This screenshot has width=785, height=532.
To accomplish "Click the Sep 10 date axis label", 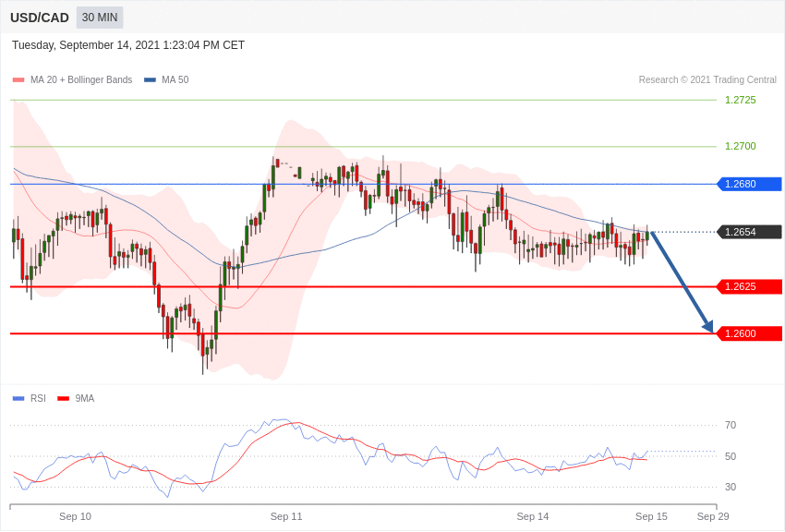I will pyautogui.click(x=75, y=516).
